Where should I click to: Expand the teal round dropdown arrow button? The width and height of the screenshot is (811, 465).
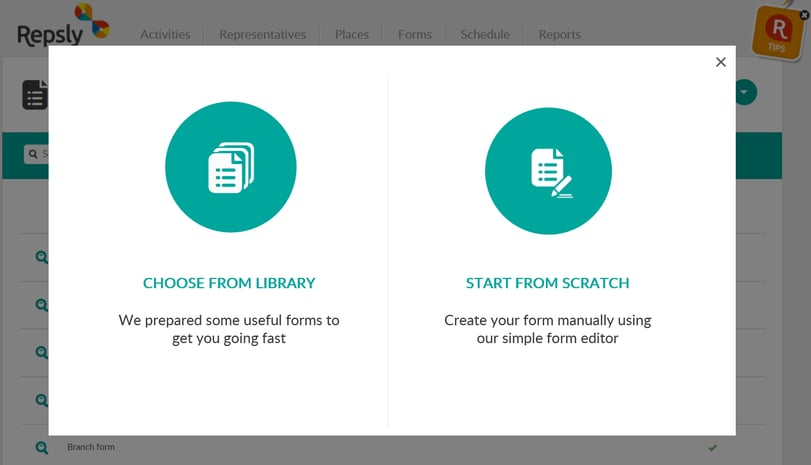click(x=745, y=92)
